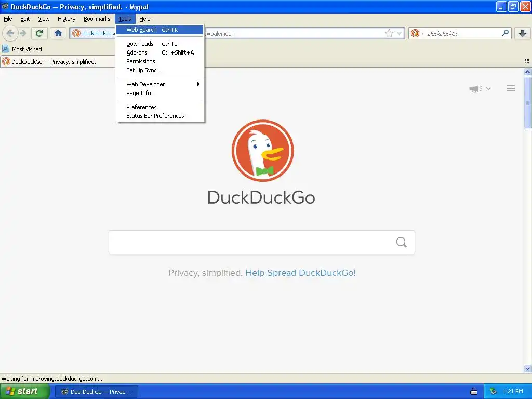532x399 pixels.
Task: Click the DuckDuckGo site identity icon in address bar
Action: pyautogui.click(x=76, y=33)
